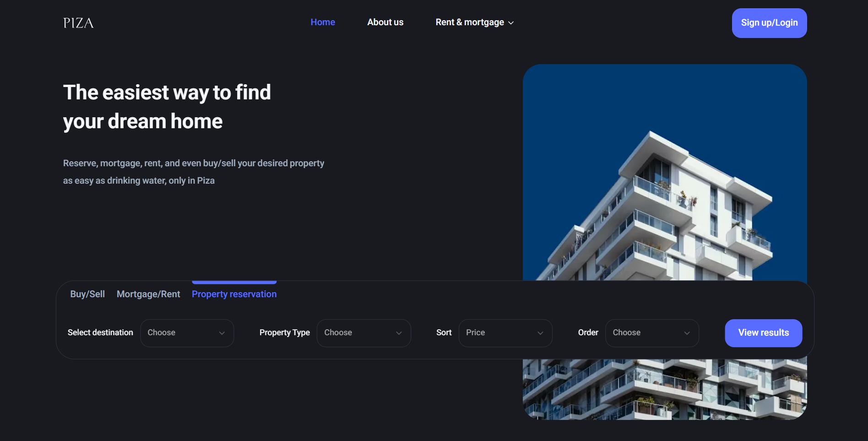Click the PIZA logo
Viewport: 868px width, 441px height.
click(78, 23)
